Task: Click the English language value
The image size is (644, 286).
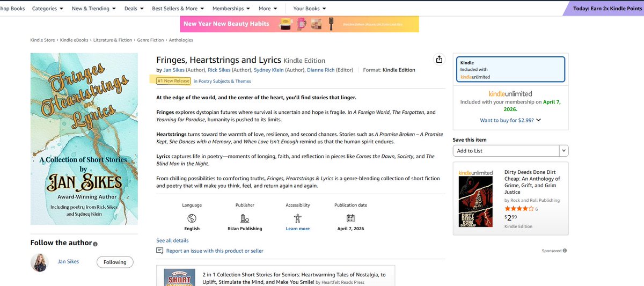Action: tap(192, 229)
